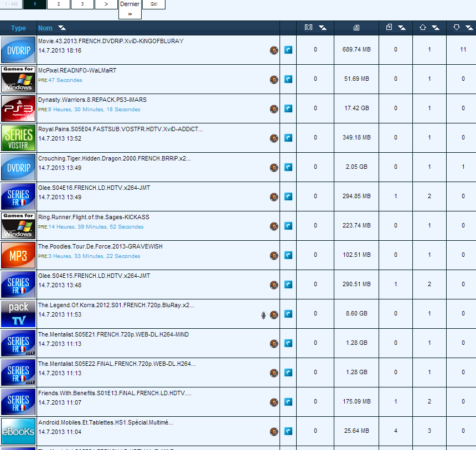
Task: Open Dynasty.Warriors.8.REPACK.PS3-iMARS torrent name
Action: tap(92, 100)
